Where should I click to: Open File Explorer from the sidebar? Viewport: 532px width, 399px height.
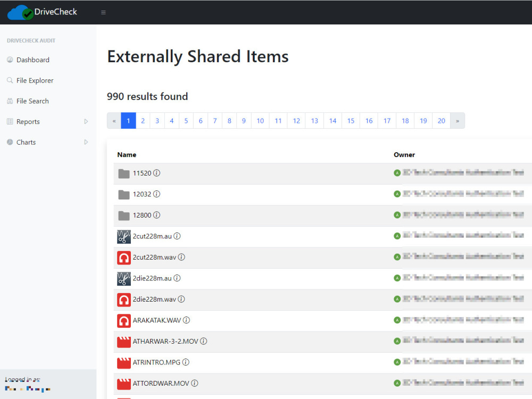(x=35, y=80)
